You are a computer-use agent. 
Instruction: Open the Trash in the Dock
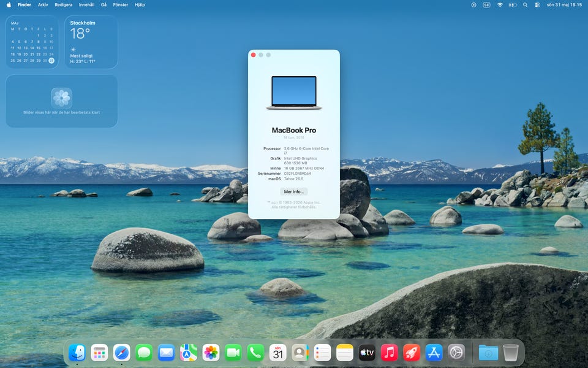[x=510, y=353]
